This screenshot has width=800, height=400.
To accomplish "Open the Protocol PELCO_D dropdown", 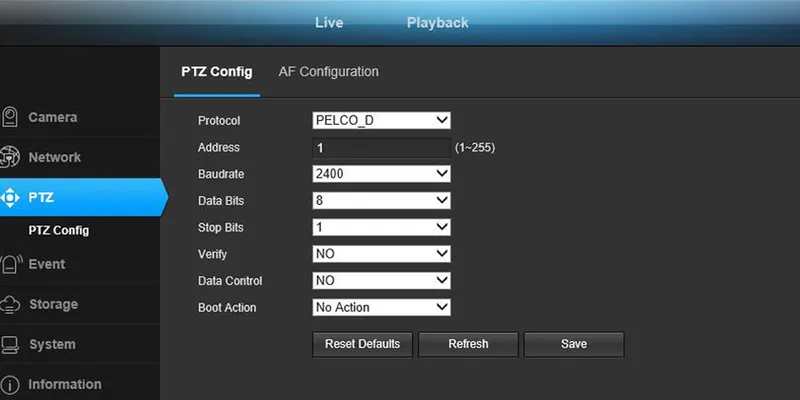I will (x=381, y=121).
